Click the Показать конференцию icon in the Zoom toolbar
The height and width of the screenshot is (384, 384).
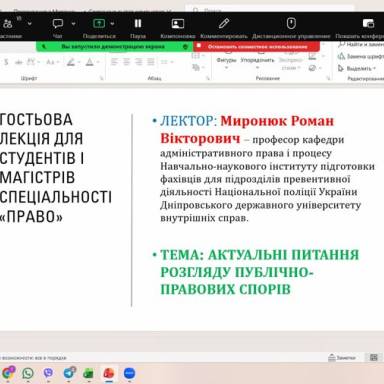click(x=368, y=24)
